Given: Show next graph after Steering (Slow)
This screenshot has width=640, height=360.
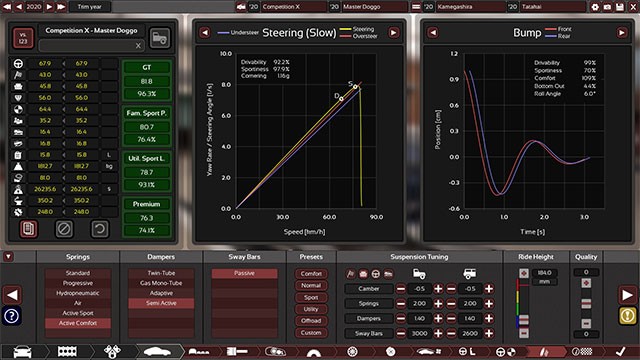Looking at the screenshot, I should point(393,33).
